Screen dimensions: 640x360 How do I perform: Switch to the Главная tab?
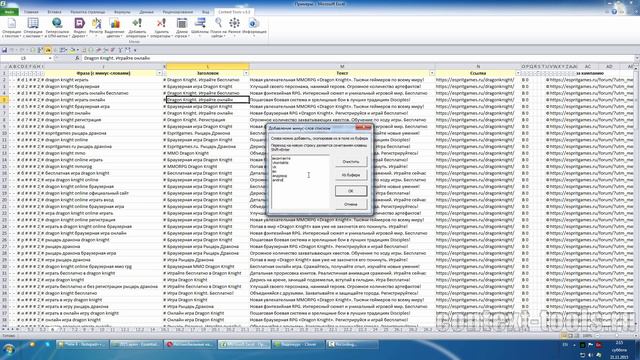(x=31, y=12)
